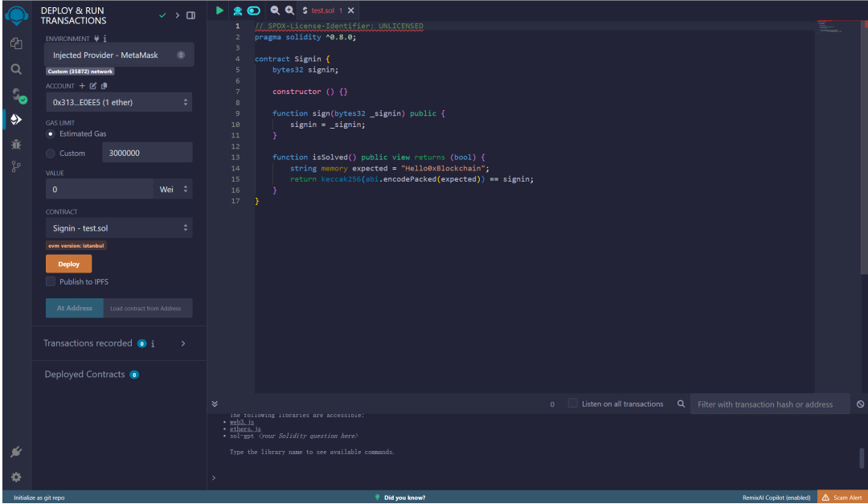Screen dimensions: 868x504
Task: Open the web3.js link in terminal
Action: pyautogui.click(x=242, y=422)
